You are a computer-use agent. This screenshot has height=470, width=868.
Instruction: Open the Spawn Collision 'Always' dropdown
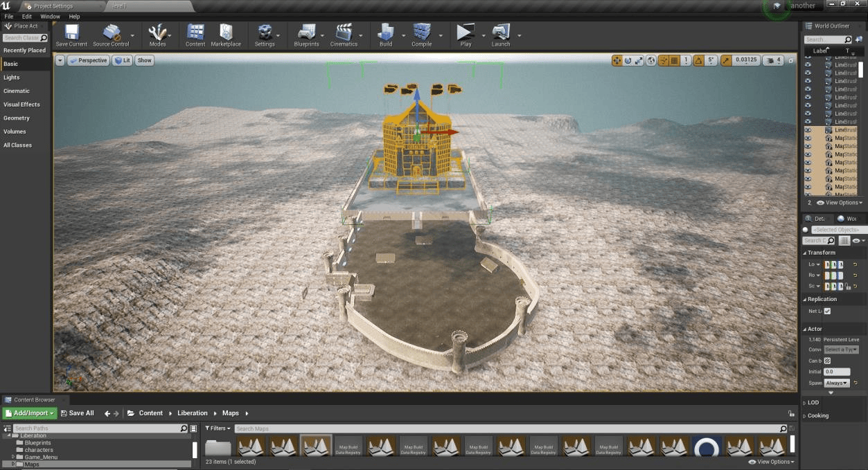(x=837, y=383)
